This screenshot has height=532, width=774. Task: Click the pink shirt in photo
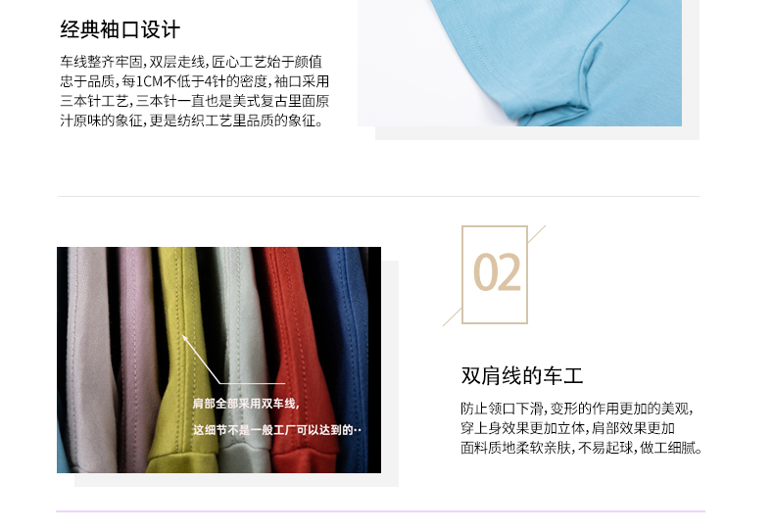137,356
